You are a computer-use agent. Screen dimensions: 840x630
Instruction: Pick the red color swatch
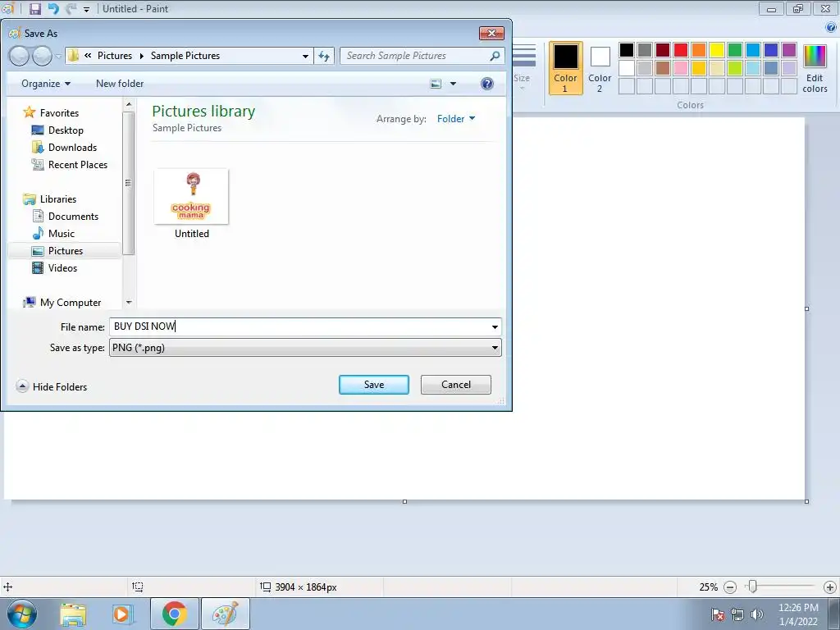(x=681, y=50)
